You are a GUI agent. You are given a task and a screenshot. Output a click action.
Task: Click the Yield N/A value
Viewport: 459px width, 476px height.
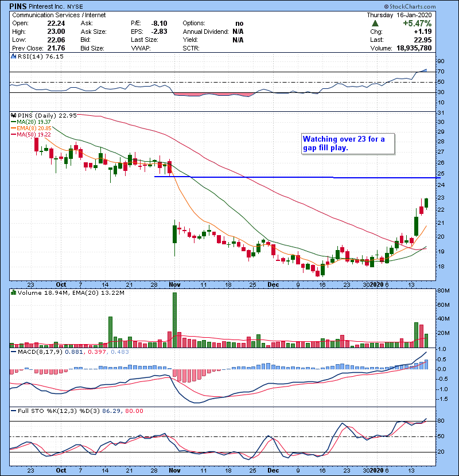238,40
